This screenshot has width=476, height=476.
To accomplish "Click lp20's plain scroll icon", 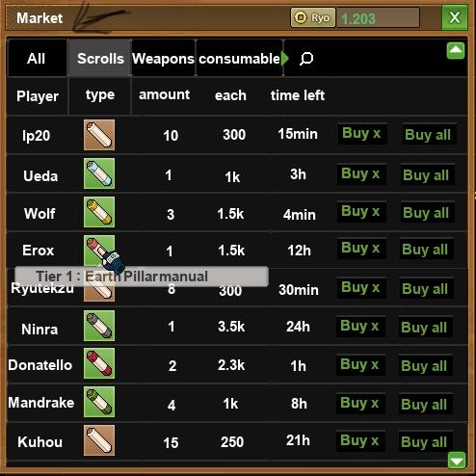I will [99, 135].
